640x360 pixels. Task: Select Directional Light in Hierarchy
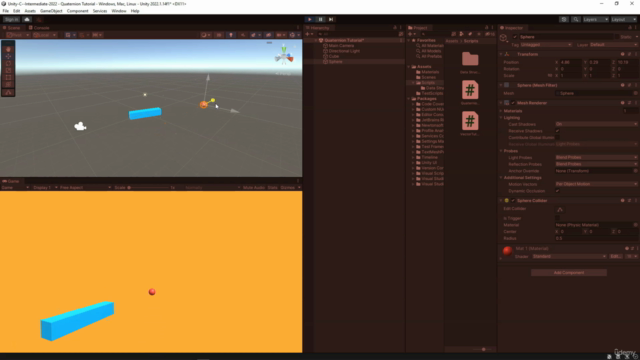344,51
